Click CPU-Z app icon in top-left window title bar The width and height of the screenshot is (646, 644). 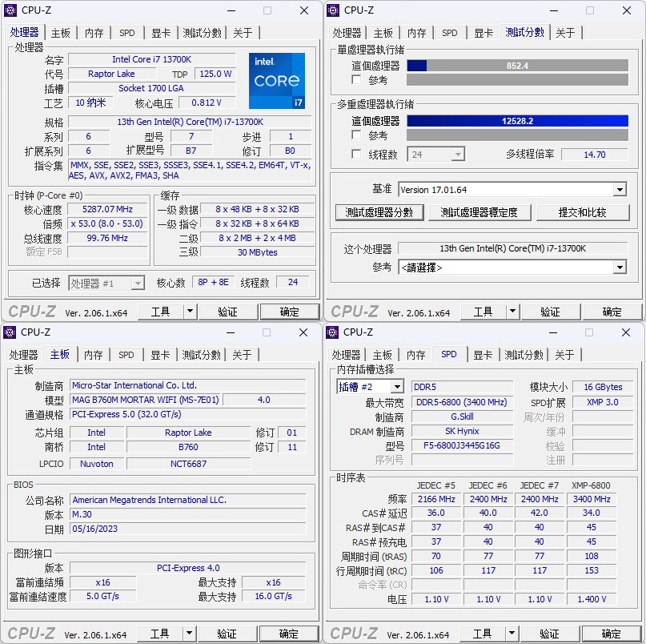pos(10,10)
